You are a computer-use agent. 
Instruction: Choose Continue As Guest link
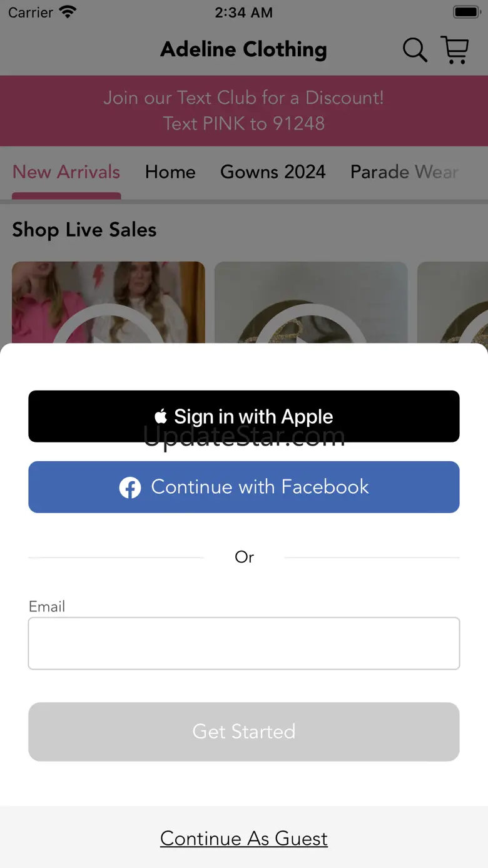point(244,839)
